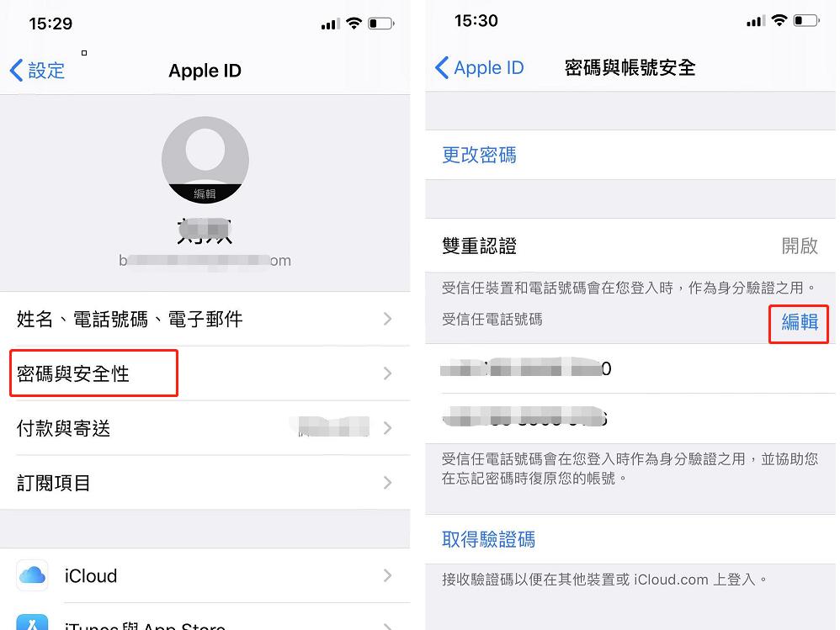Expand the 付款與寄送 row chevron
Image resolution: width=840 pixels, height=630 pixels.
click(388, 427)
